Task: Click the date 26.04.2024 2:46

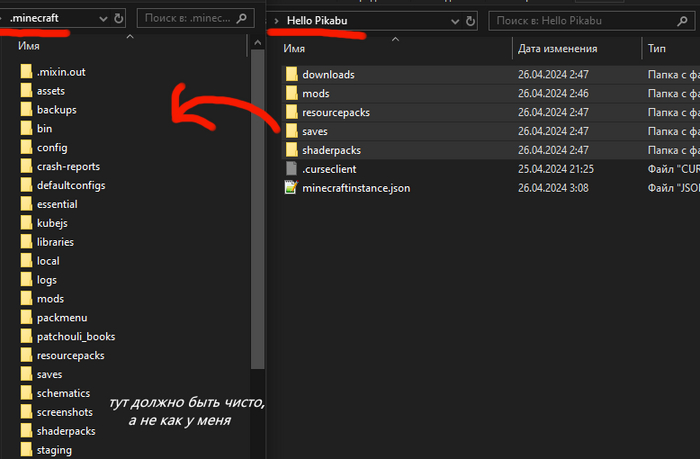Action: (x=553, y=93)
